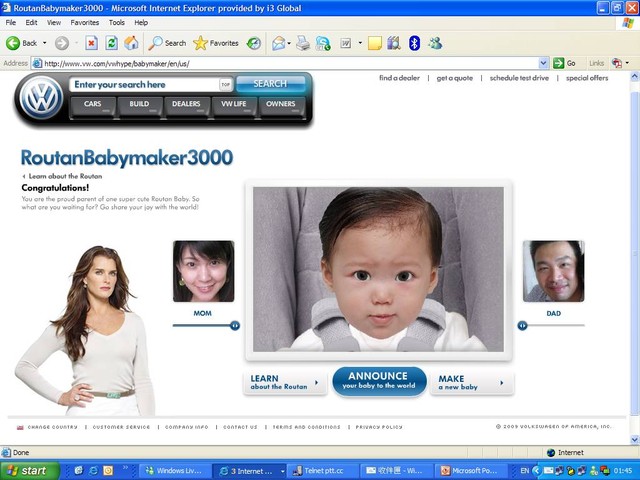Open the PDF toolbar dropdown arrow
Image resolution: width=640 pixels, height=480 pixels.
[x=627, y=63]
